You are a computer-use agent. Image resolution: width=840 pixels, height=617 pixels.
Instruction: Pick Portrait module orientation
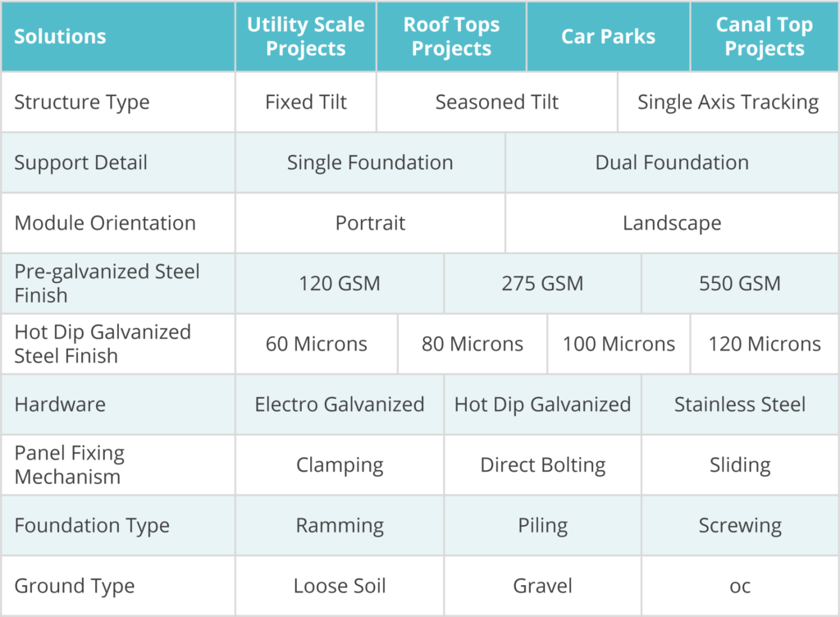click(370, 223)
